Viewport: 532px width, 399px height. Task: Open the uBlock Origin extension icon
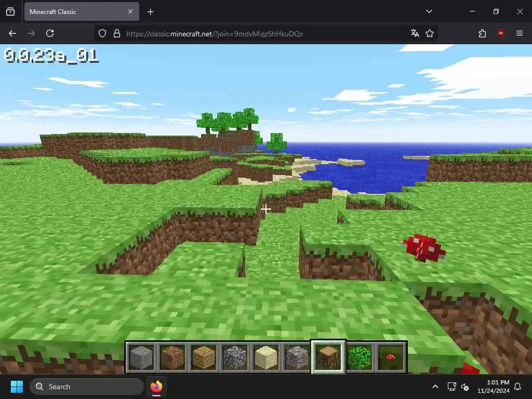click(x=501, y=33)
